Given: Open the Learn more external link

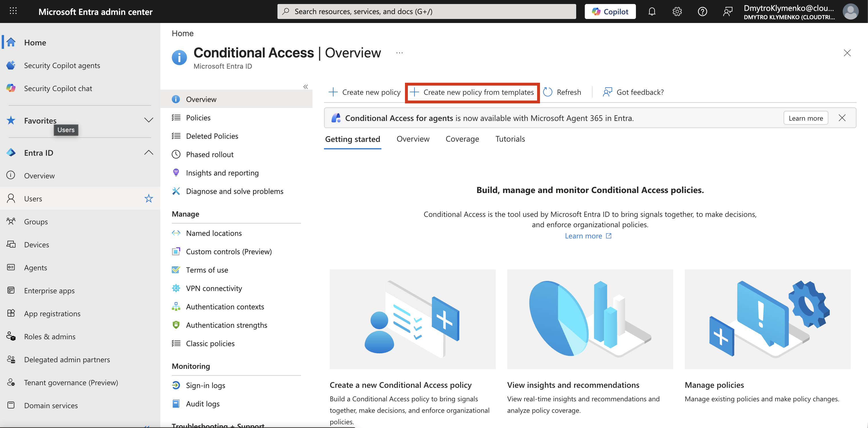Looking at the screenshot, I should (x=588, y=236).
